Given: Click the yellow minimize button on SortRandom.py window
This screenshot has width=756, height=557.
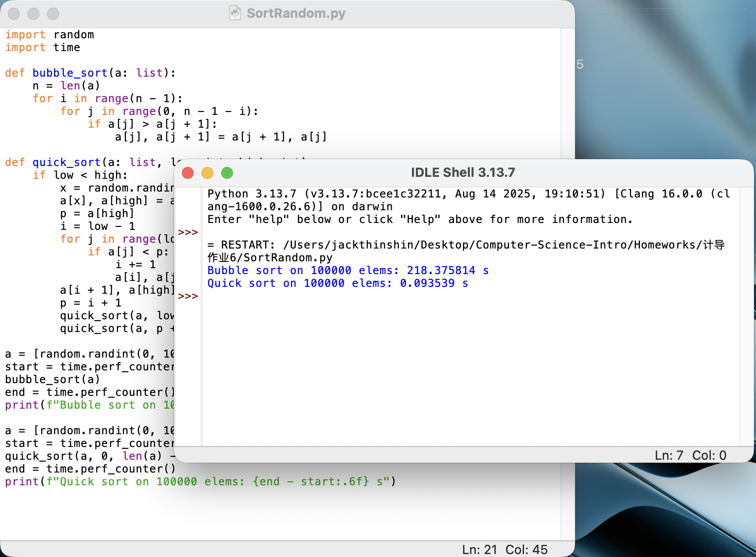Looking at the screenshot, I should [x=33, y=14].
